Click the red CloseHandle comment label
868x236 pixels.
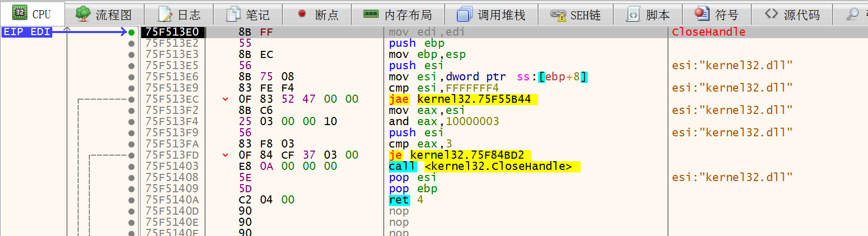coord(709,32)
